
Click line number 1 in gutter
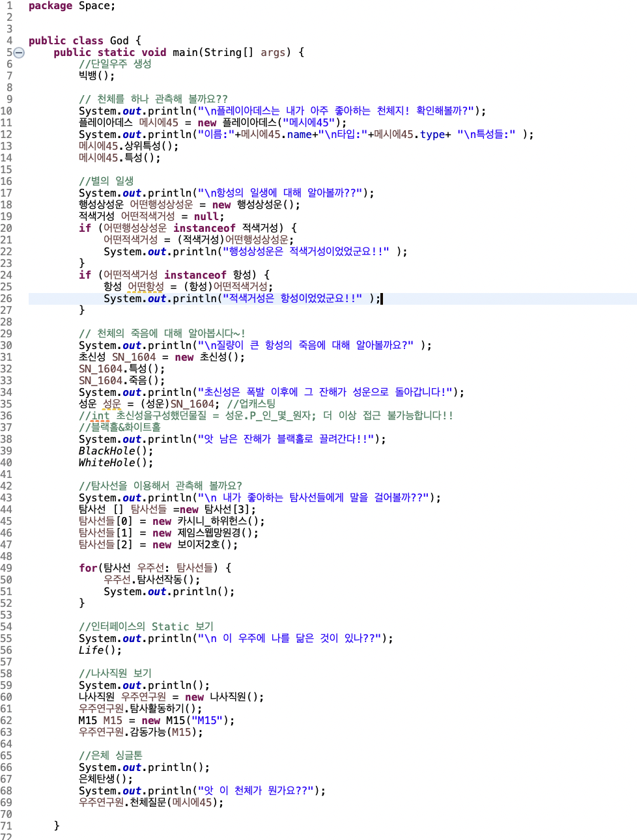(9, 6)
